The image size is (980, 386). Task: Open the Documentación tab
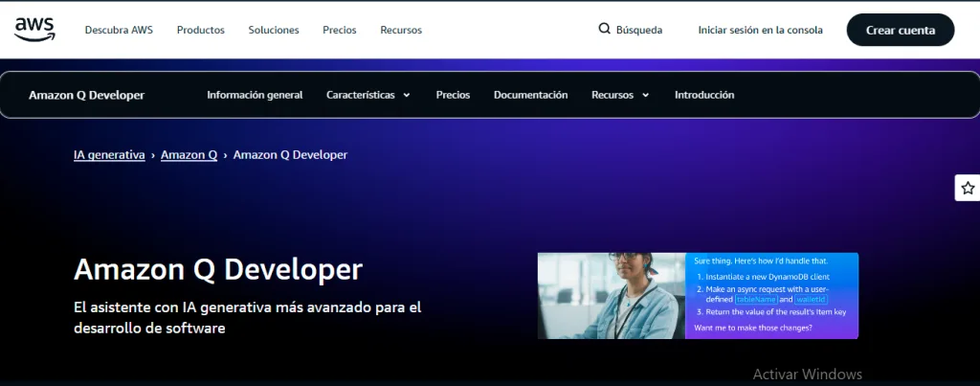click(530, 95)
